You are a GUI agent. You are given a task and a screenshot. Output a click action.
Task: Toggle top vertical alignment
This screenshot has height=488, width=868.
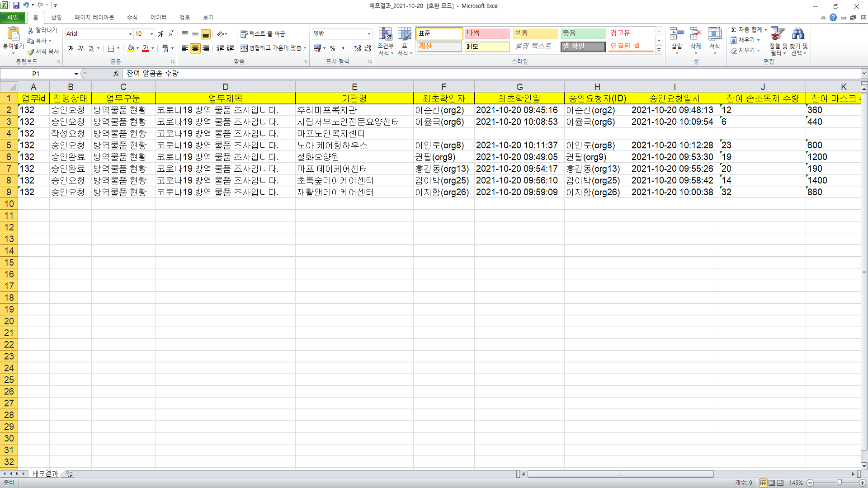[185, 34]
